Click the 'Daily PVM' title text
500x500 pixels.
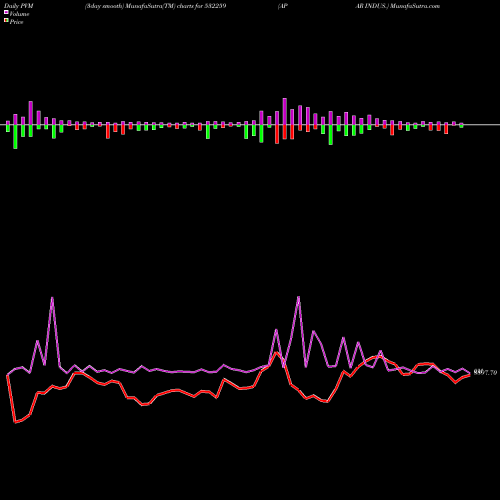(19, 6)
